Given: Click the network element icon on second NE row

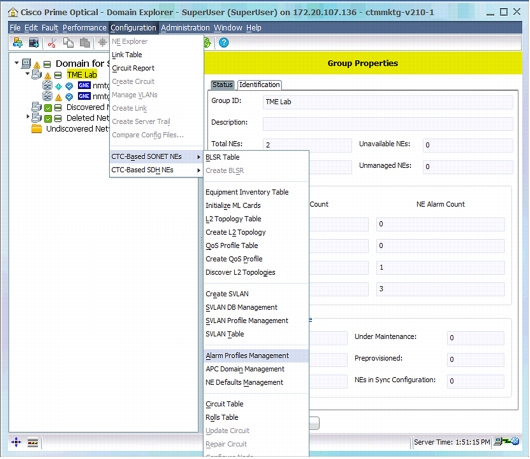Looking at the screenshot, I should [47, 96].
